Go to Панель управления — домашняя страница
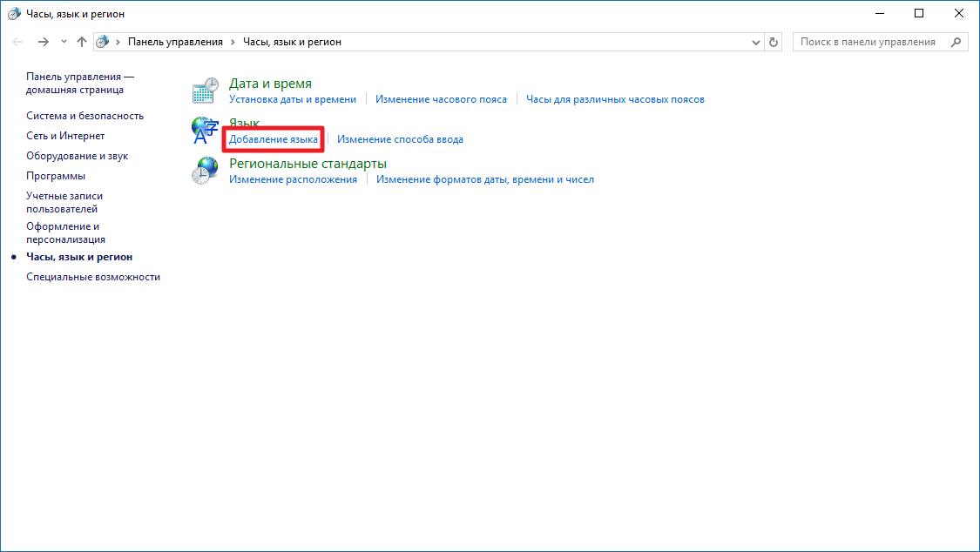980x552 pixels. (x=80, y=83)
